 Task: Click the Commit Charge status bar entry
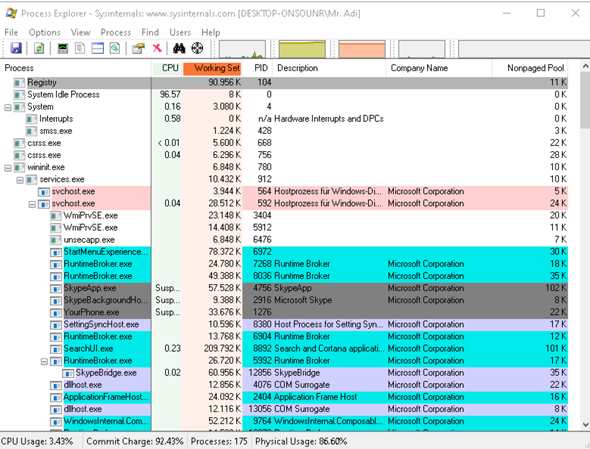coord(135,441)
